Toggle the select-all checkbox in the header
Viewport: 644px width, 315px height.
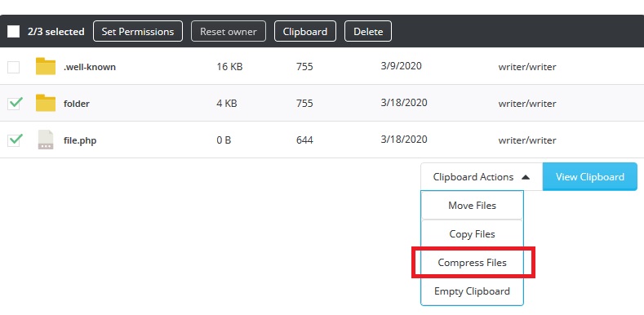(x=14, y=32)
